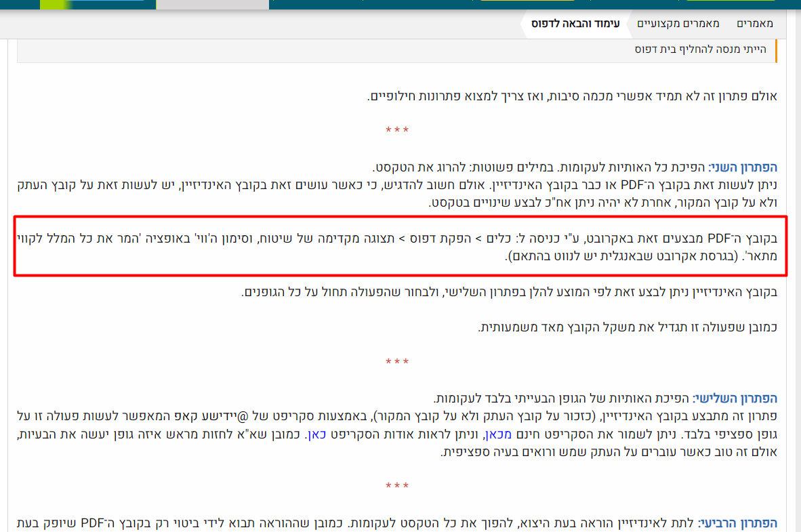
Task: Click the line starting אולם זה טוב כאשר עוברים
Action: pos(609,452)
